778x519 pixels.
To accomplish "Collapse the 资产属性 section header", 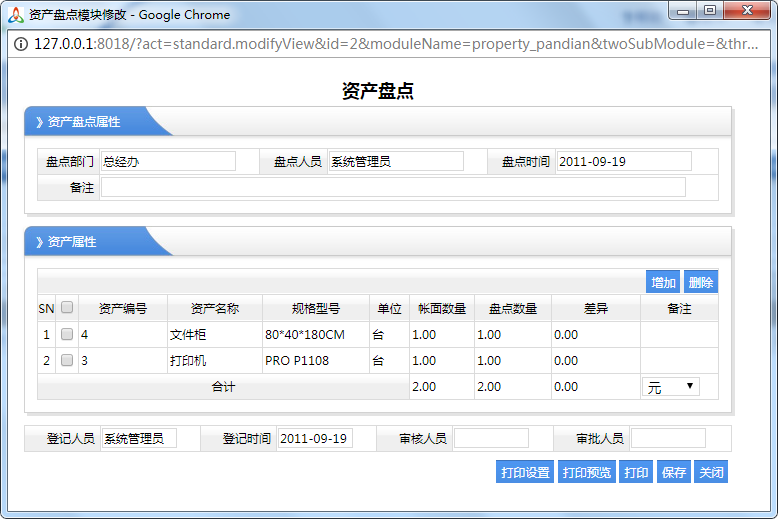I will (72, 242).
